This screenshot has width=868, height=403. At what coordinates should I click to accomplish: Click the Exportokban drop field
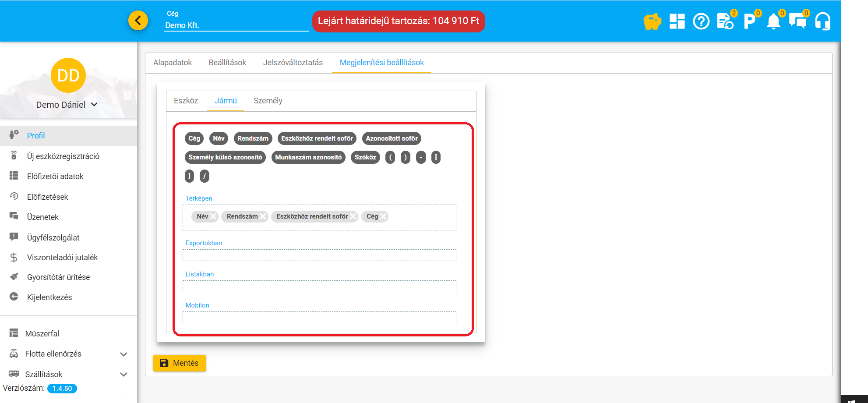[319, 255]
